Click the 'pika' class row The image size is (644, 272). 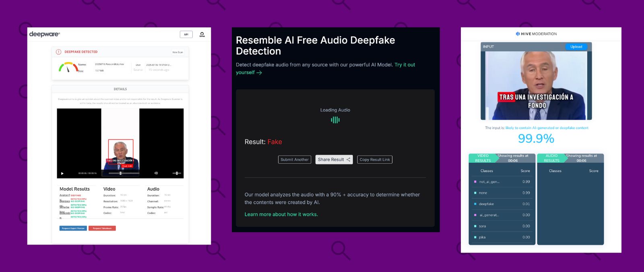(x=502, y=237)
